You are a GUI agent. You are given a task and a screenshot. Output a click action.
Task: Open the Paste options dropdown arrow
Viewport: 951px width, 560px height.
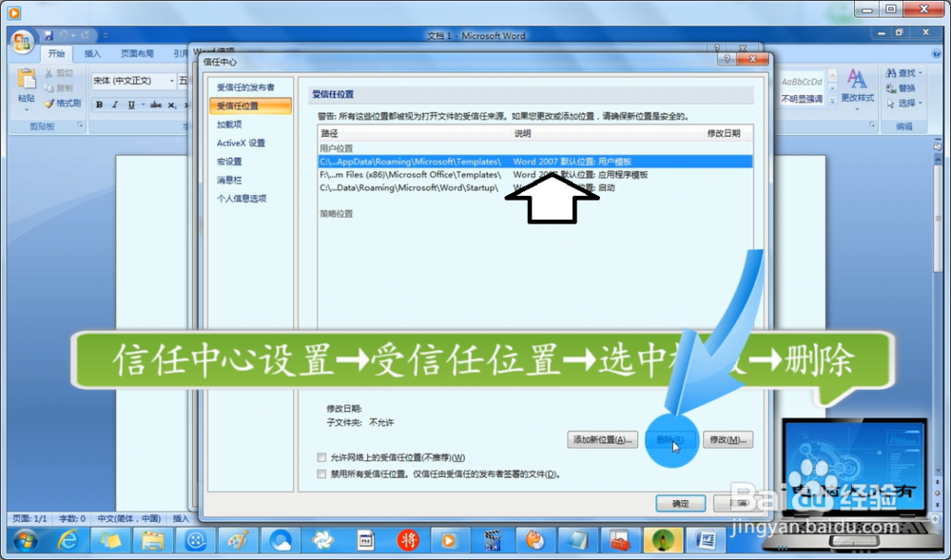(x=26, y=109)
